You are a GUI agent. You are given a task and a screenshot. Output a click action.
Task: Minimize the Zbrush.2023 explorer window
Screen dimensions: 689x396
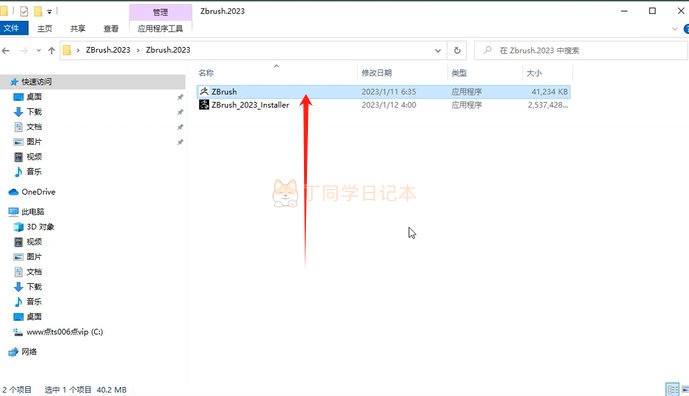[624, 11]
